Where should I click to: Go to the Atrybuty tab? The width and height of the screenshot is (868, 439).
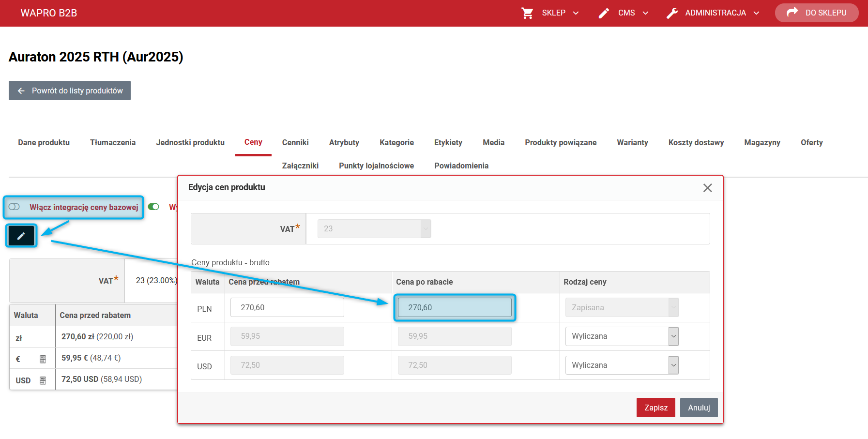[344, 142]
